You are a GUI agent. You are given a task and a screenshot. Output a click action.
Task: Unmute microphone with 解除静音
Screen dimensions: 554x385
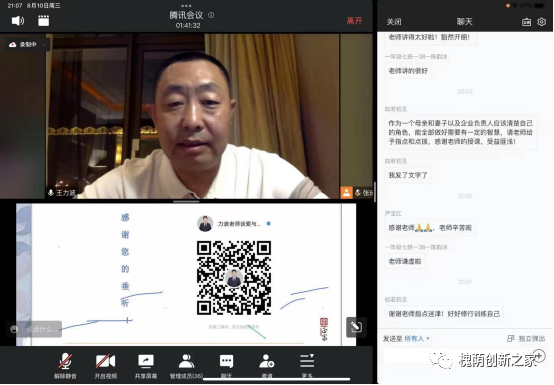click(x=65, y=366)
